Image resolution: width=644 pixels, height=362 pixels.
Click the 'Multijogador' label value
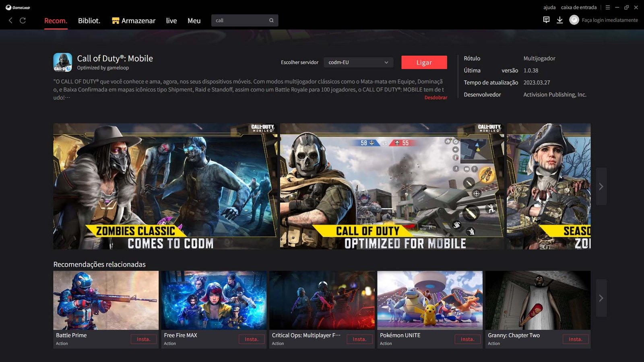tap(539, 58)
